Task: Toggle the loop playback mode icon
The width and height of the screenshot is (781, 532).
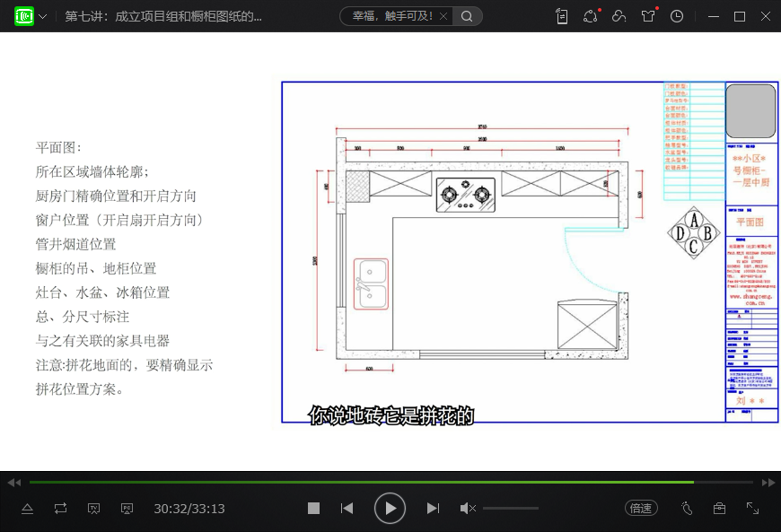Action: (60, 508)
